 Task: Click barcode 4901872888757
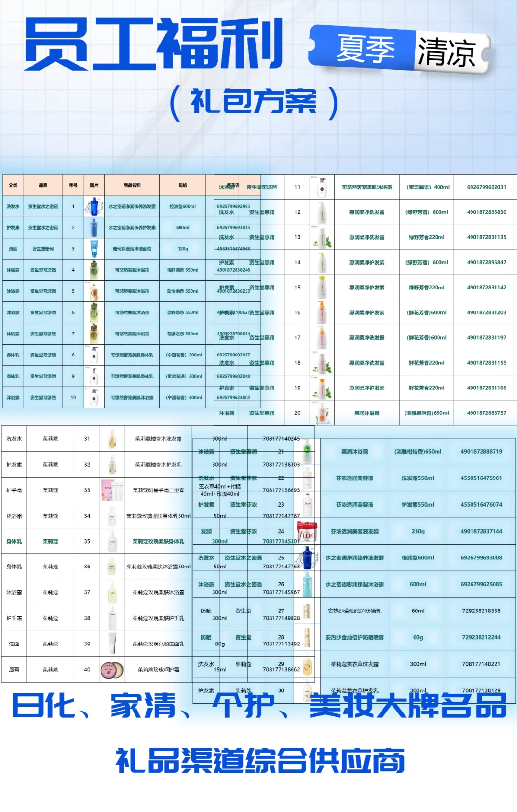tap(486, 413)
